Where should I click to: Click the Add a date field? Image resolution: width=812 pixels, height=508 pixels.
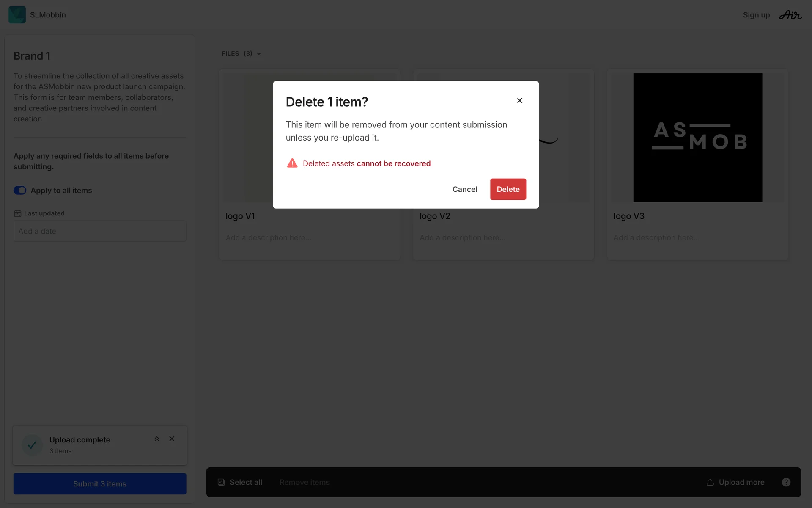tap(100, 231)
